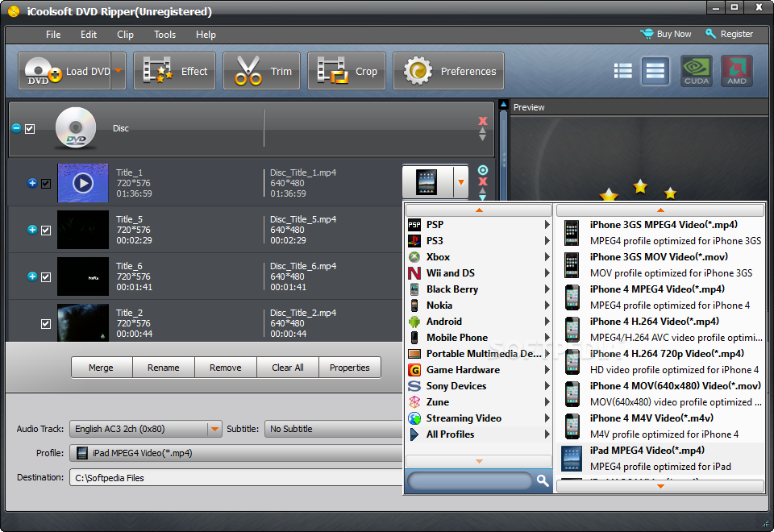Select the Title_2 thumbnail
This screenshot has height=532, width=774.
pos(83,322)
